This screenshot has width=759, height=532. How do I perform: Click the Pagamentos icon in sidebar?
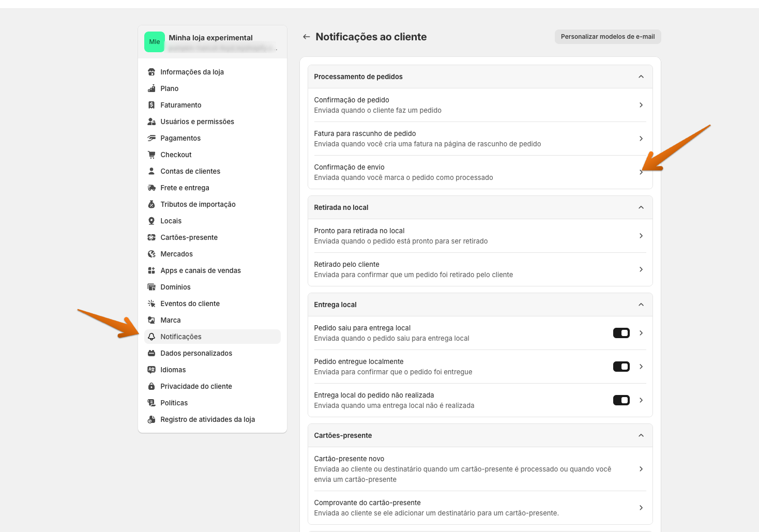pos(151,138)
